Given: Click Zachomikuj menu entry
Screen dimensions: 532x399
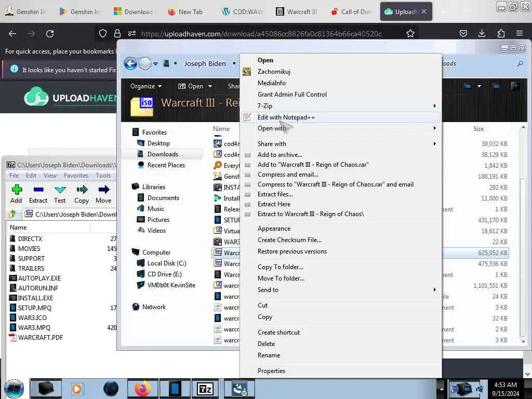Looking at the screenshot, I should 340,72.
